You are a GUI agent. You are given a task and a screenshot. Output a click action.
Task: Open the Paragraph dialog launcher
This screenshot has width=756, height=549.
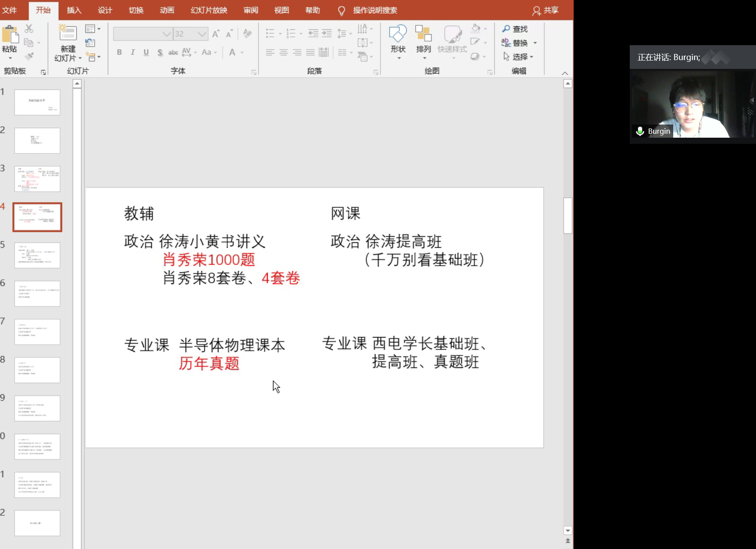(x=376, y=72)
